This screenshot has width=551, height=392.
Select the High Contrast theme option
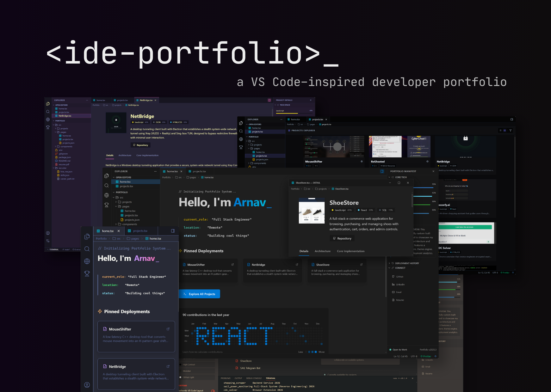[x=197, y=364]
